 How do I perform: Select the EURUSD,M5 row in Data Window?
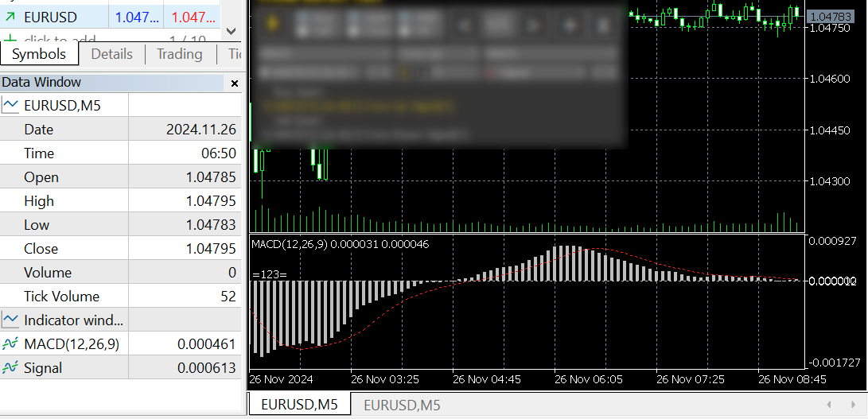(121, 105)
